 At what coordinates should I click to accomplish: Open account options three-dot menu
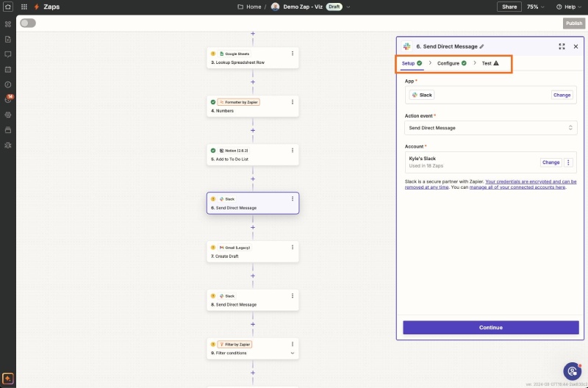click(568, 162)
